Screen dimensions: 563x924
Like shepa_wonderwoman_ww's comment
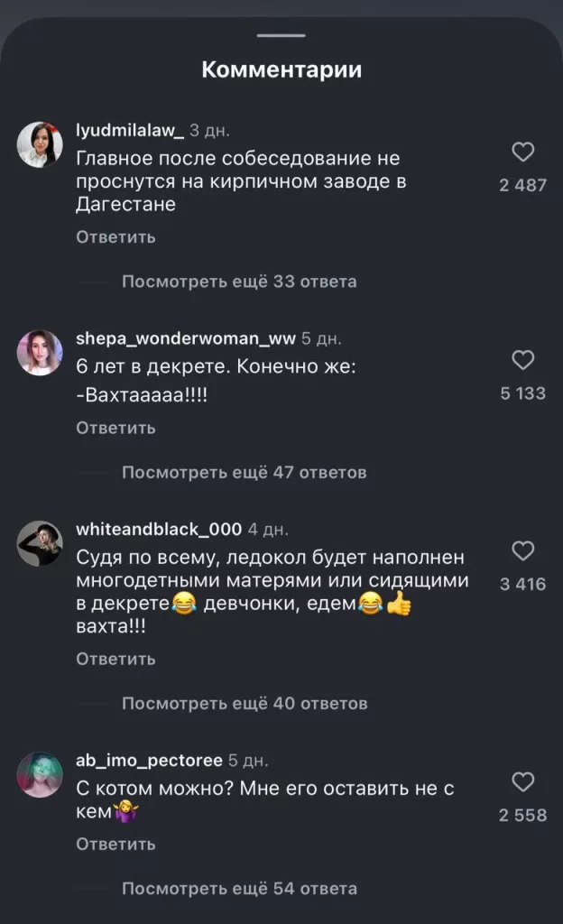[x=523, y=360]
